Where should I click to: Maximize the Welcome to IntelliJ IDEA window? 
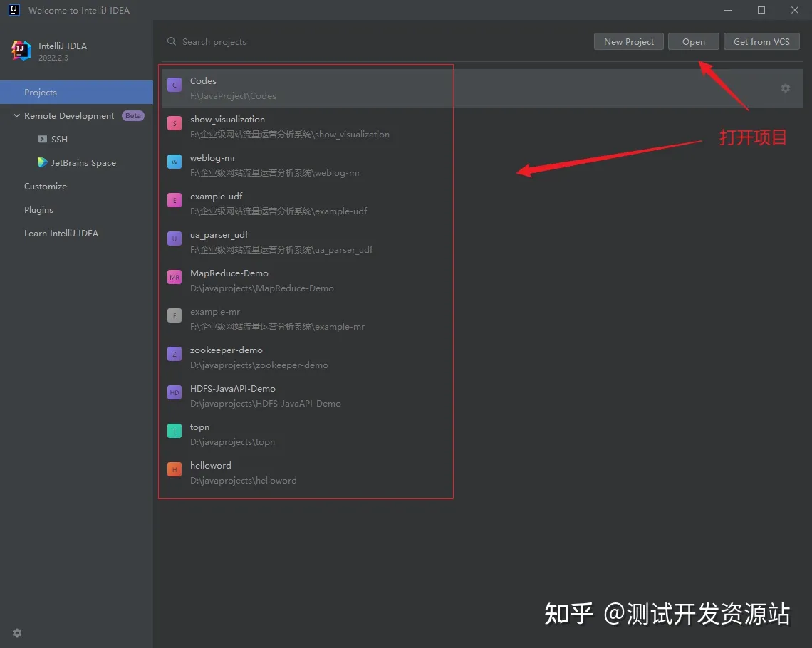[761, 10]
